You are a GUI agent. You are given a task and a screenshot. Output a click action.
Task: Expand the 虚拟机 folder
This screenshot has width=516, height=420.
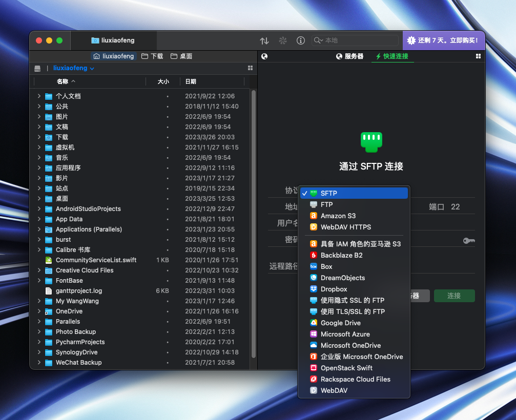[39, 148]
